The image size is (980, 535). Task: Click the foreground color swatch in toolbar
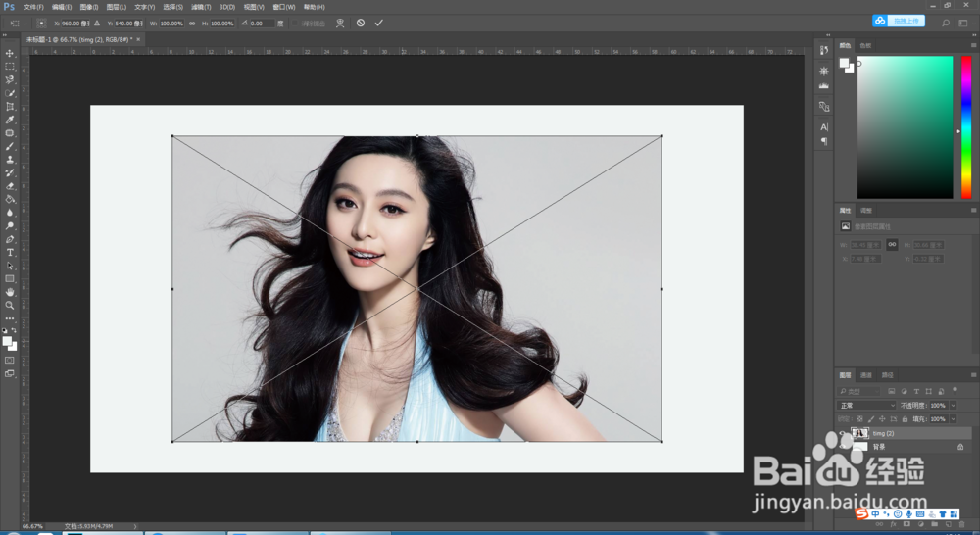7,341
